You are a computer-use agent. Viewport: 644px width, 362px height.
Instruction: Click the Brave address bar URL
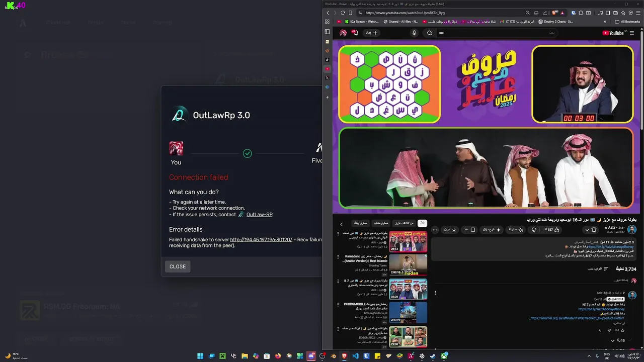click(x=405, y=13)
